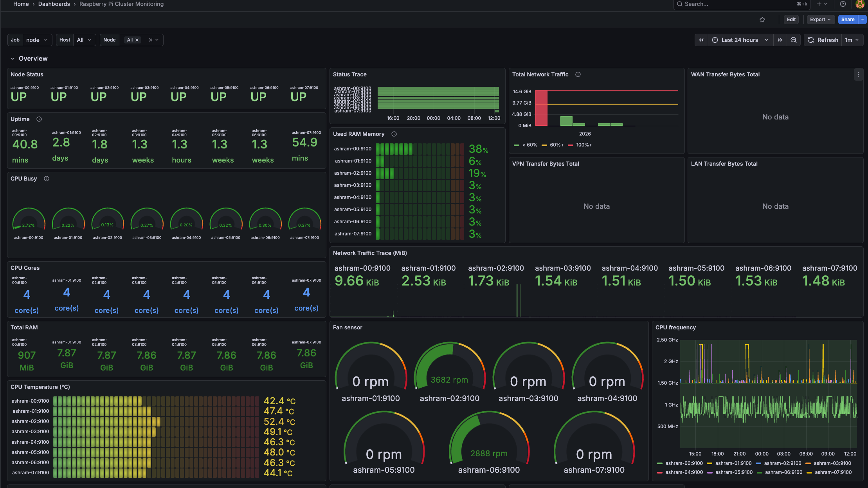Click the Uptime panel info icon
The image size is (868, 488).
(39, 119)
